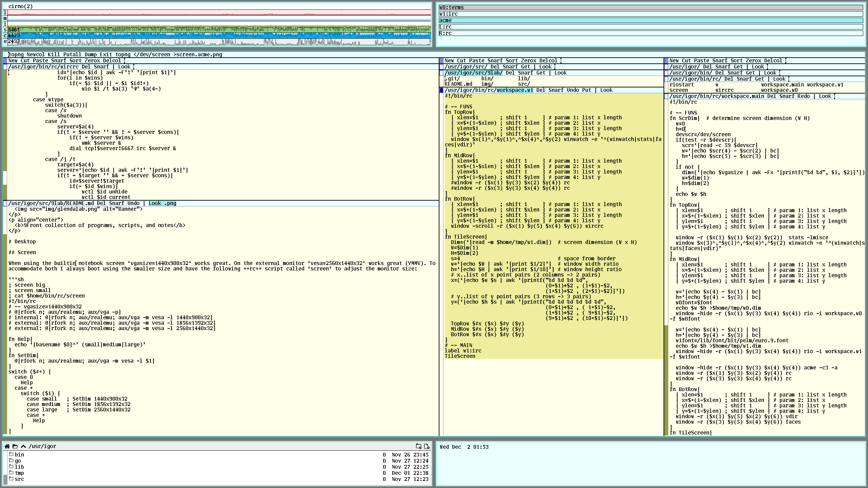Click the right column's tag layout box
The width and height of the screenshot is (868, 488).
666,61
